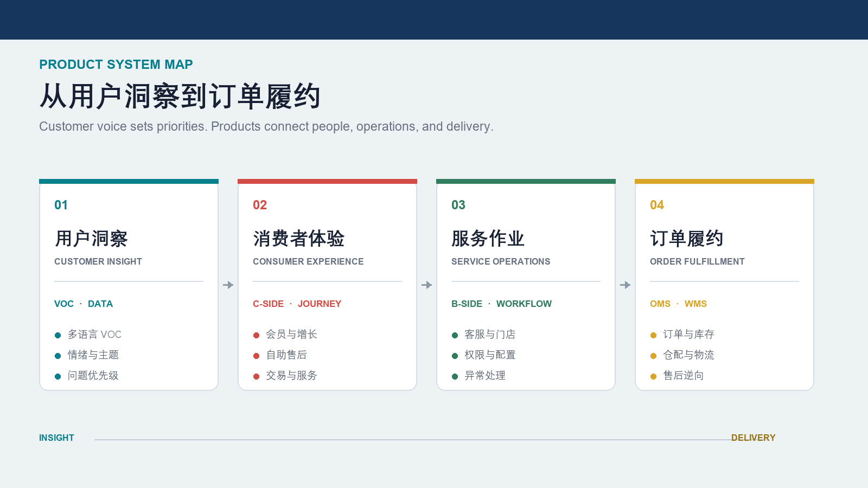This screenshot has height=488, width=868.
Task: Click the B-SIDE · WORKFLOW tag line
Action: [501, 304]
